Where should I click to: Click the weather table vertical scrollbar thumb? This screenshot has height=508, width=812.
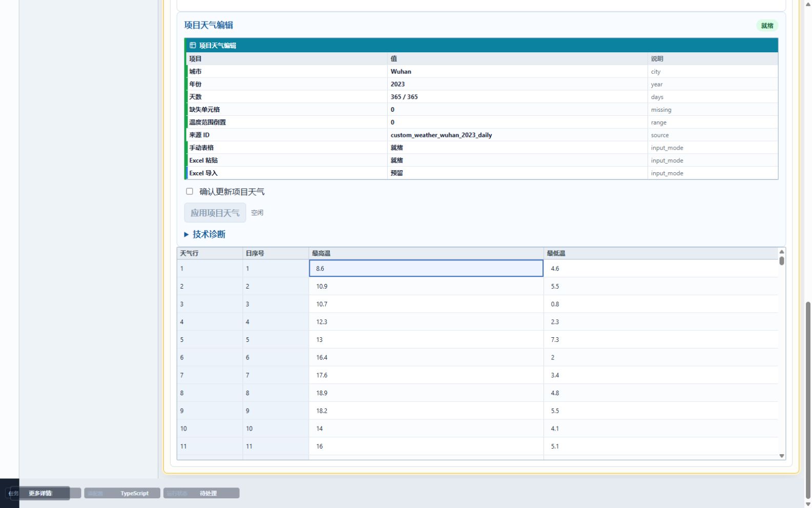click(x=782, y=260)
